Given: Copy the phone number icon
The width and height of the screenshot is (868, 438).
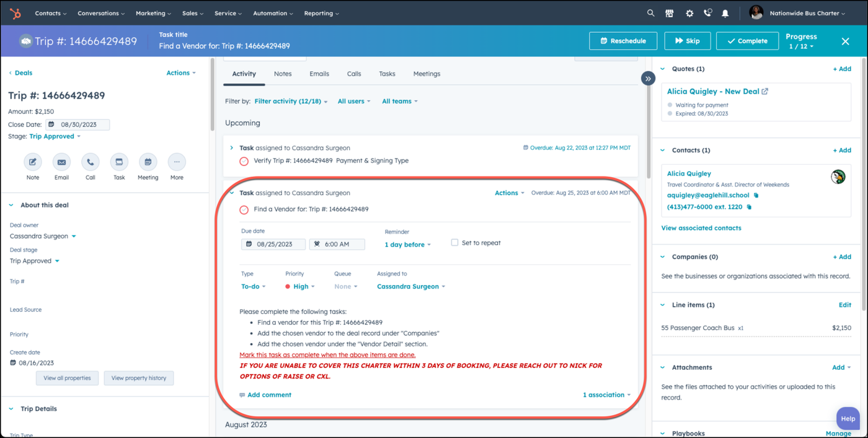Looking at the screenshot, I should coord(749,207).
